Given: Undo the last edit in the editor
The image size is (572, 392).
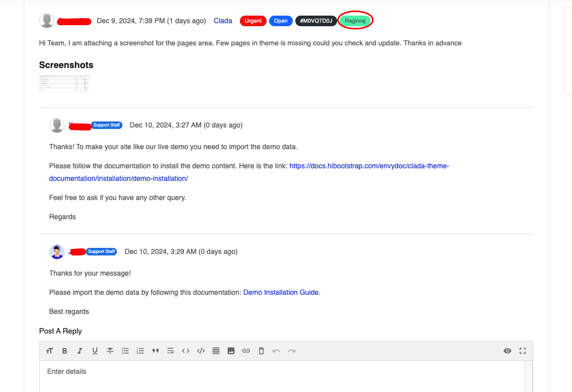Looking at the screenshot, I should (x=276, y=351).
